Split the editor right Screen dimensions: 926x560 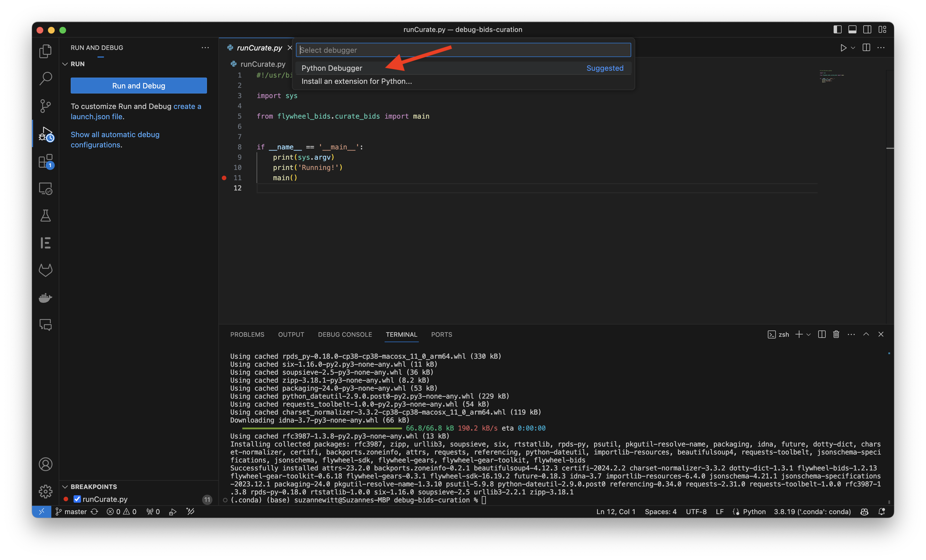coord(866,47)
